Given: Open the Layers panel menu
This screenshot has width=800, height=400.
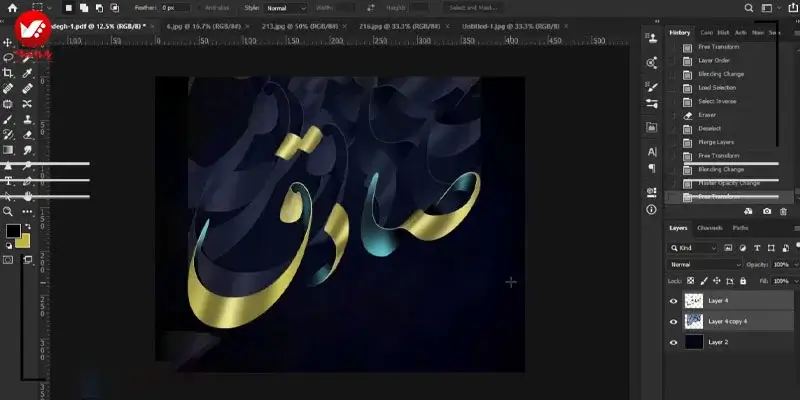Looking at the screenshot, I should pos(796,229).
